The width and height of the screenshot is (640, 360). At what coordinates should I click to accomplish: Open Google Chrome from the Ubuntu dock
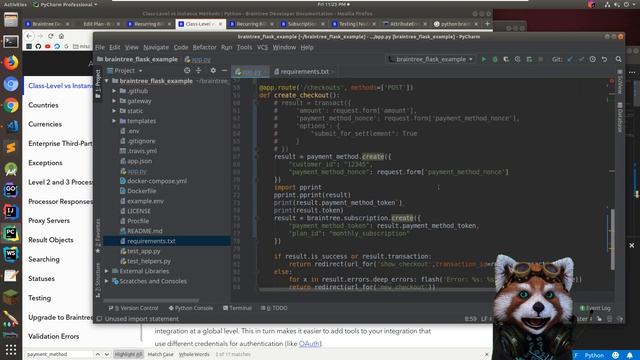tap(11, 105)
